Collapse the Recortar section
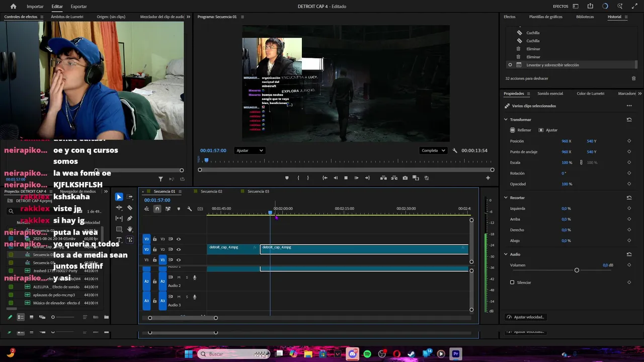The width and height of the screenshot is (644, 362). click(506, 198)
